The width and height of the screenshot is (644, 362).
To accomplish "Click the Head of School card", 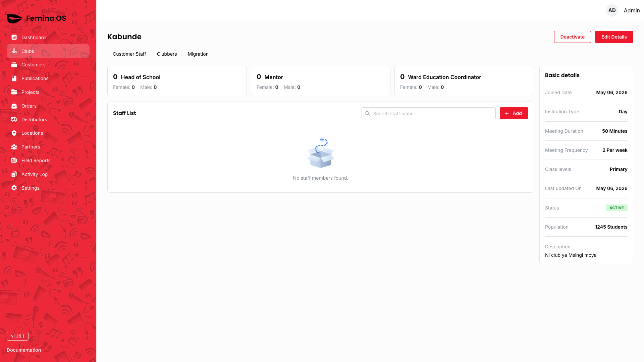I will pos(177,81).
